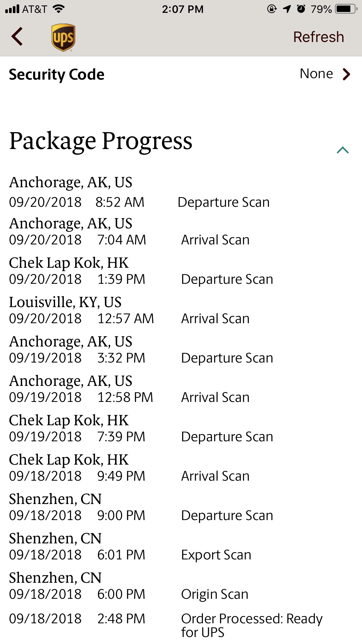This screenshot has width=362, height=644.
Task: Tap the alarm clock status icon
Action: (x=301, y=9)
